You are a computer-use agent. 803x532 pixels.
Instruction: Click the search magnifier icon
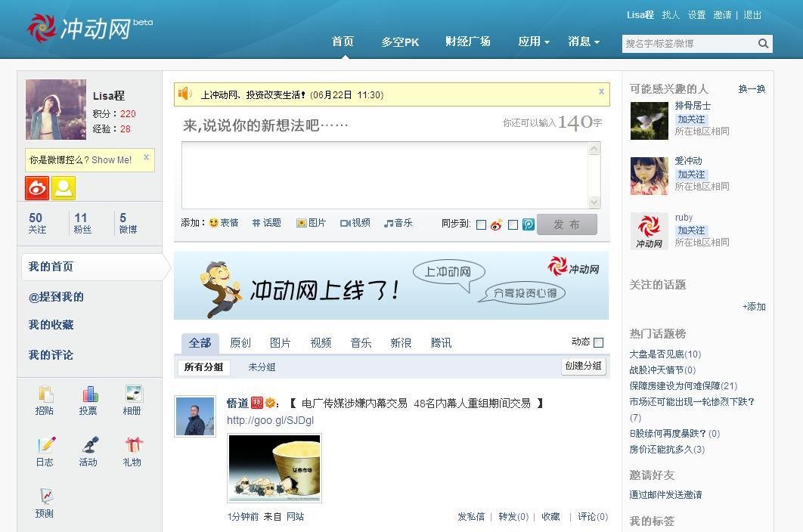(x=763, y=44)
